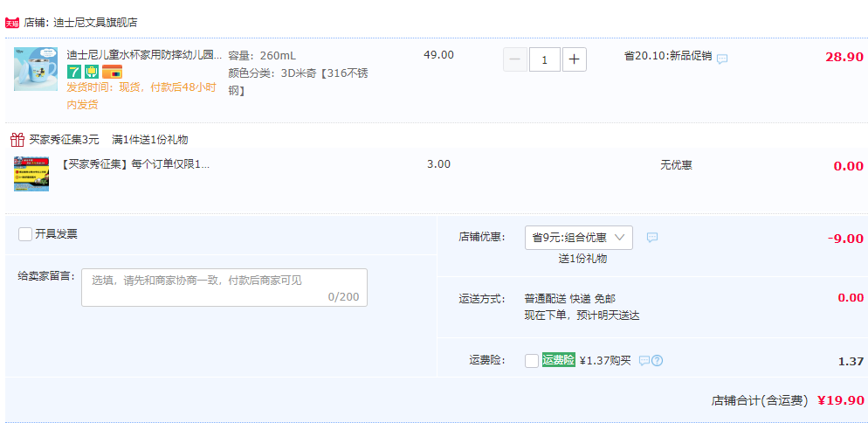This screenshot has height=423, width=868.
Task: Click the 容量：260mL specification text
Action: pos(262,55)
